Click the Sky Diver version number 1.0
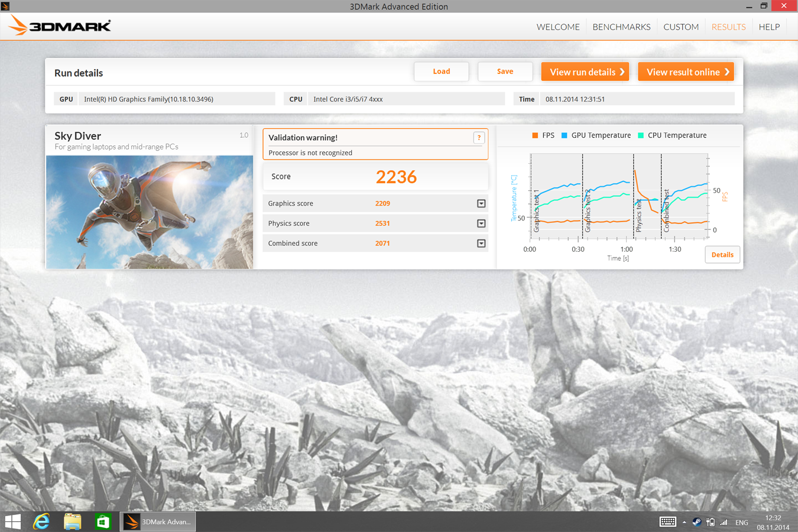This screenshot has height=532, width=798. tap(244, 135)
